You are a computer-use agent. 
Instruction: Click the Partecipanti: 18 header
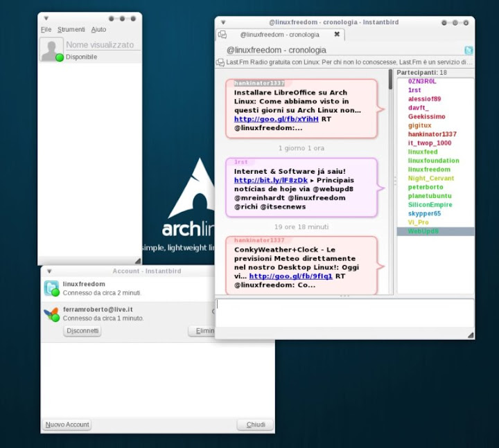point(421,73)
